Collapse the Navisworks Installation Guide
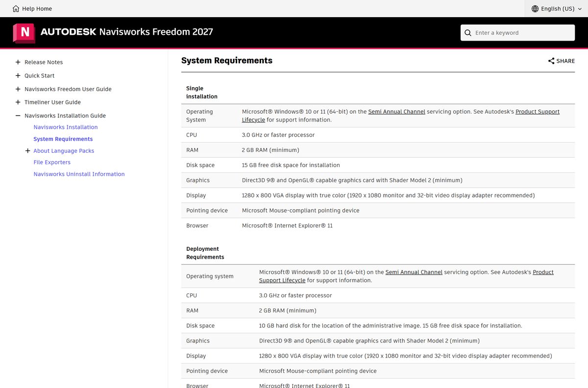Screen dimensions: 588x388 click(x=18, y=116)
